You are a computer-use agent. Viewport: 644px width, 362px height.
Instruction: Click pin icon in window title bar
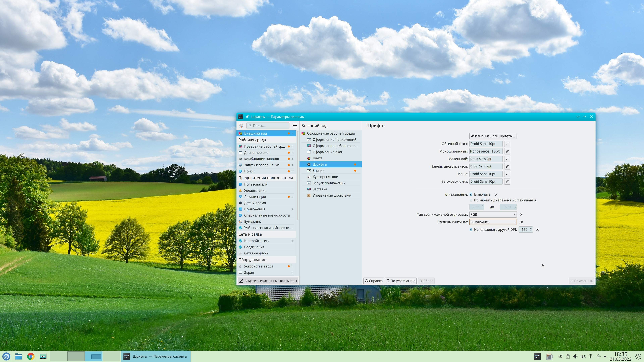pos(247,117)
